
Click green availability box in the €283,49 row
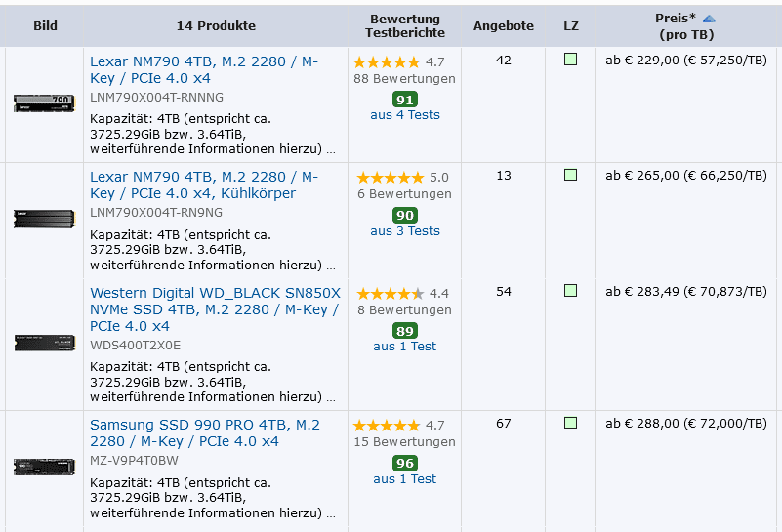click(570, 291)
